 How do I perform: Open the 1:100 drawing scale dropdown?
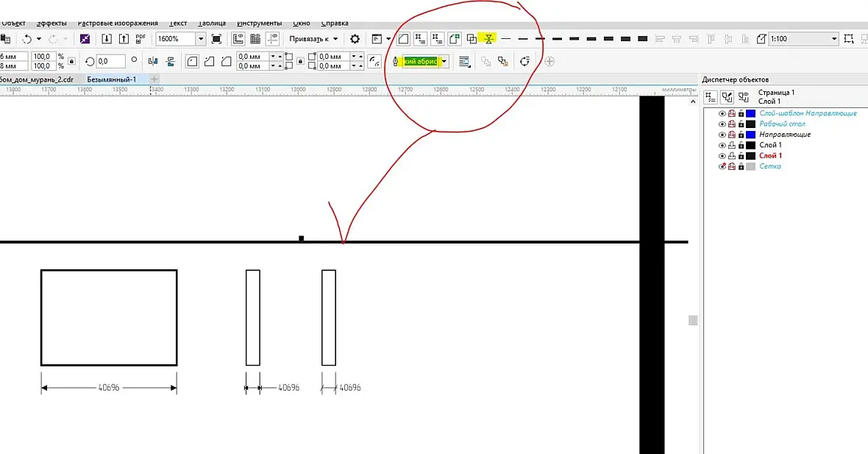pos(834,39)
